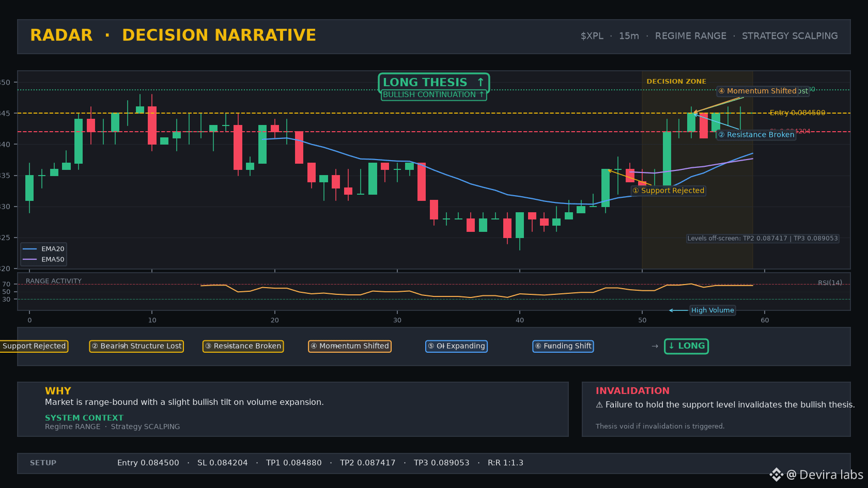Click the Resistance Broken chart annotation

(x=756, y=135)
